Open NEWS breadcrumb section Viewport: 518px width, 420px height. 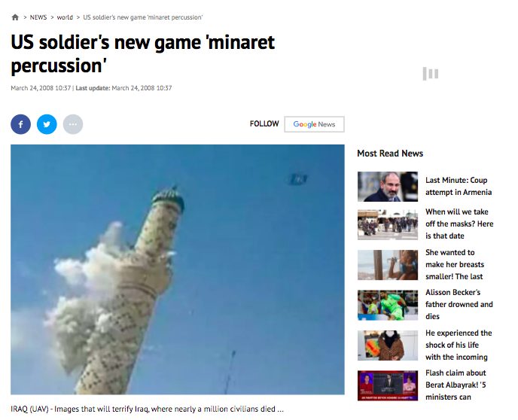[x=38, y=17]
